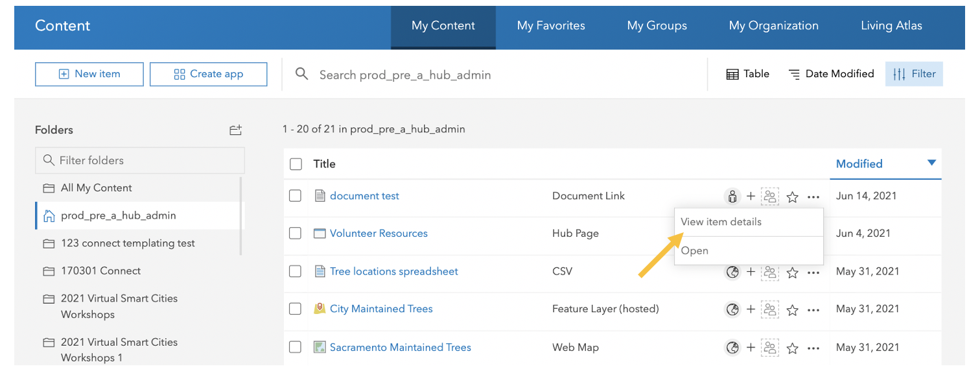Viewport: 980px width, 375px height.
Task: Open group sharing icon for Sacramento Maintained Trees
Action: pos(770,348)
